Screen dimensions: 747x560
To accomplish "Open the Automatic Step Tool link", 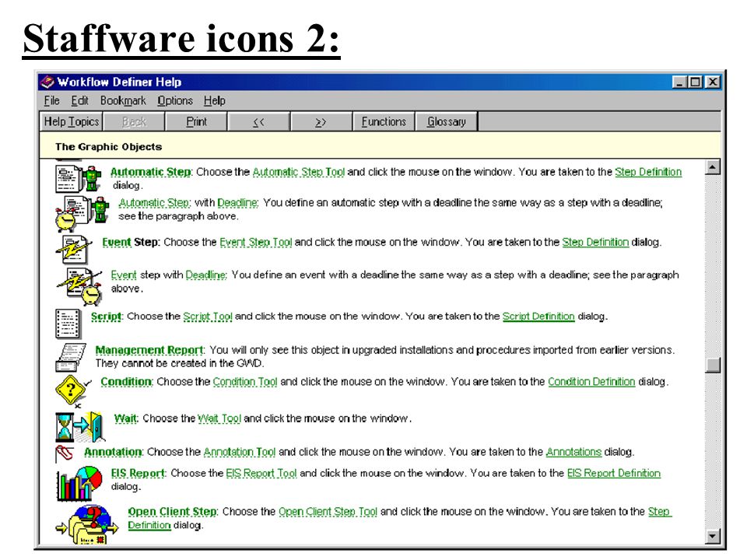I will [x=298, y=172].
